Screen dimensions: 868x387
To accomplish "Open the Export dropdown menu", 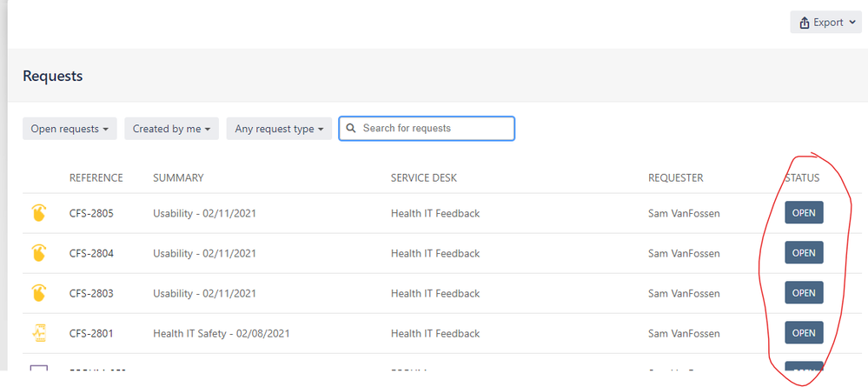I will (x=825, y=23).
